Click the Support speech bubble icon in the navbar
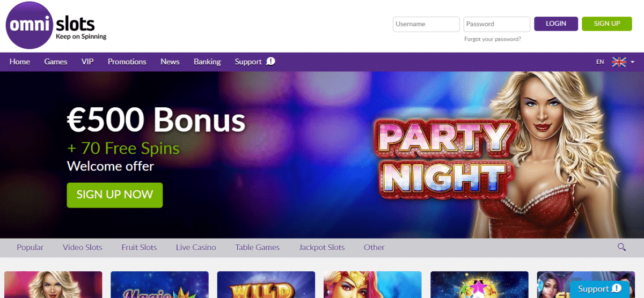644x298 pixels. 270,62
